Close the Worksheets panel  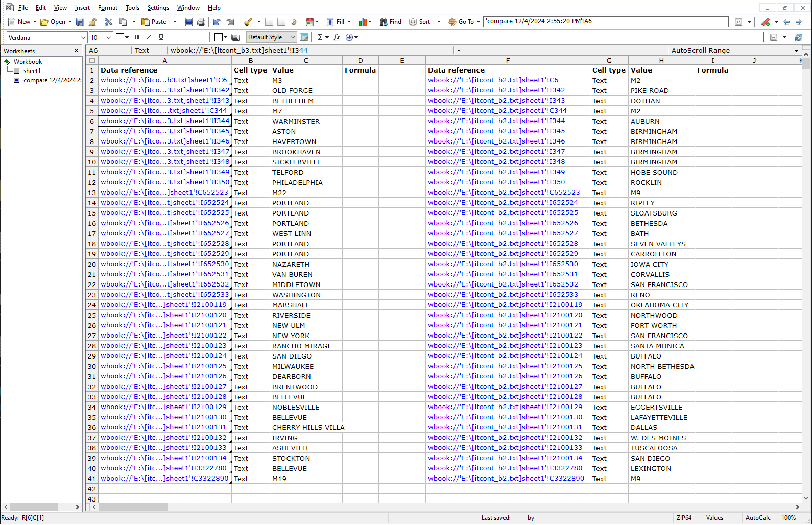tap(76, 51)
